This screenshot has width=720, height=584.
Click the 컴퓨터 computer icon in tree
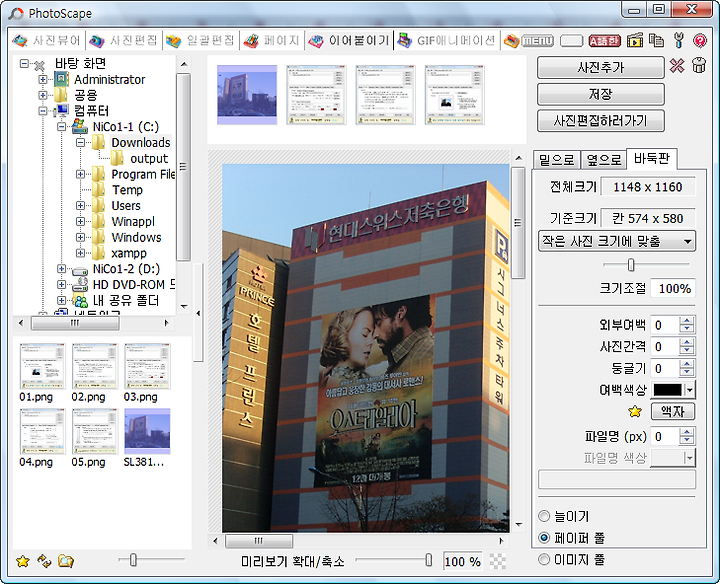[61, 111]
